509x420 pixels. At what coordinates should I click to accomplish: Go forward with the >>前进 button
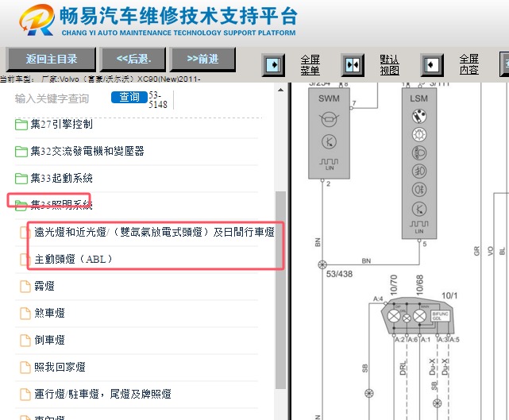pos(202,59)
